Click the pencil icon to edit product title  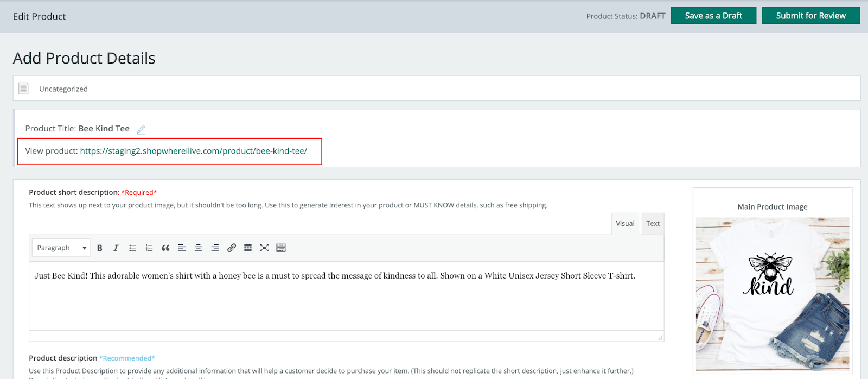(x=141, y=129)
